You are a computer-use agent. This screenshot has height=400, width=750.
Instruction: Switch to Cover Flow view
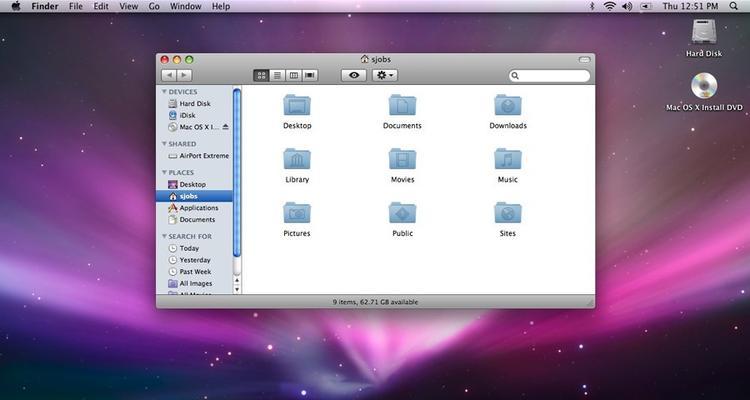(310, 76)
